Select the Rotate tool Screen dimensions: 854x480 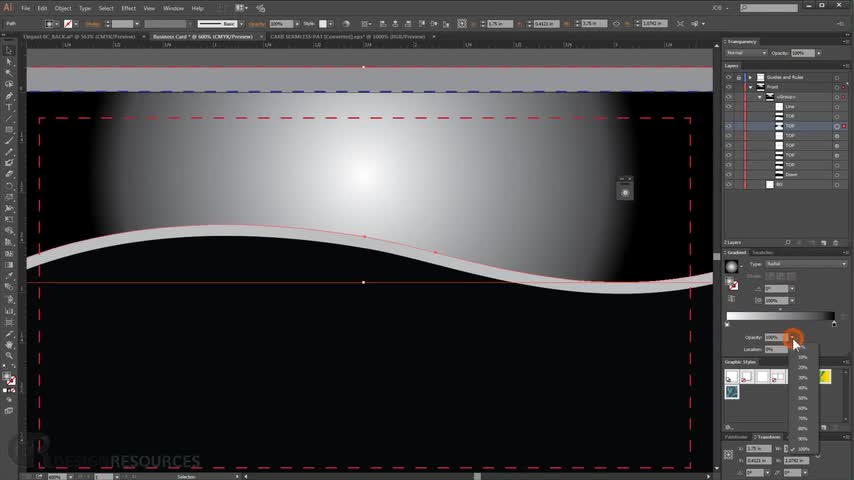point(9,186)
